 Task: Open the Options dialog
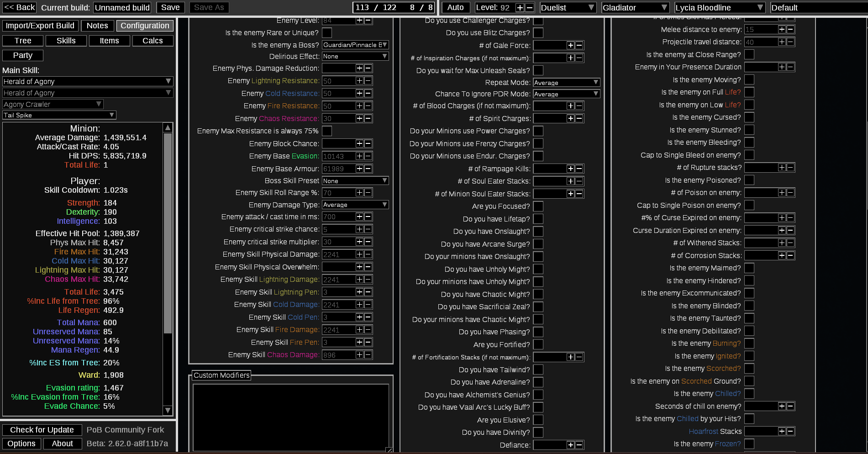(x=21, y=443)
